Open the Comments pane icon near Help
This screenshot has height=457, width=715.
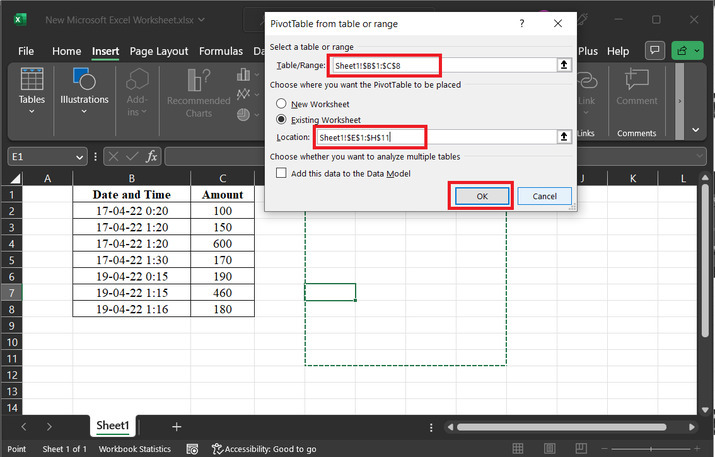click(656, 51)
